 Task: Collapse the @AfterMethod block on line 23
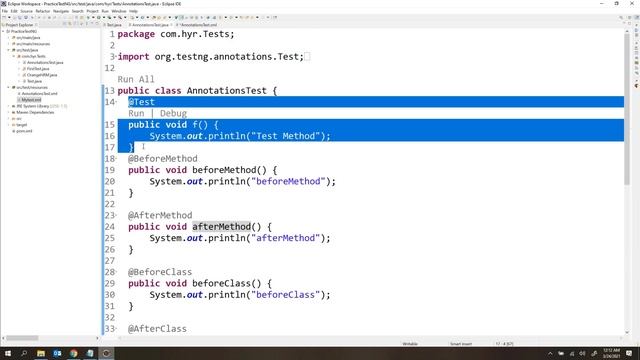click(x=116, y=216)
